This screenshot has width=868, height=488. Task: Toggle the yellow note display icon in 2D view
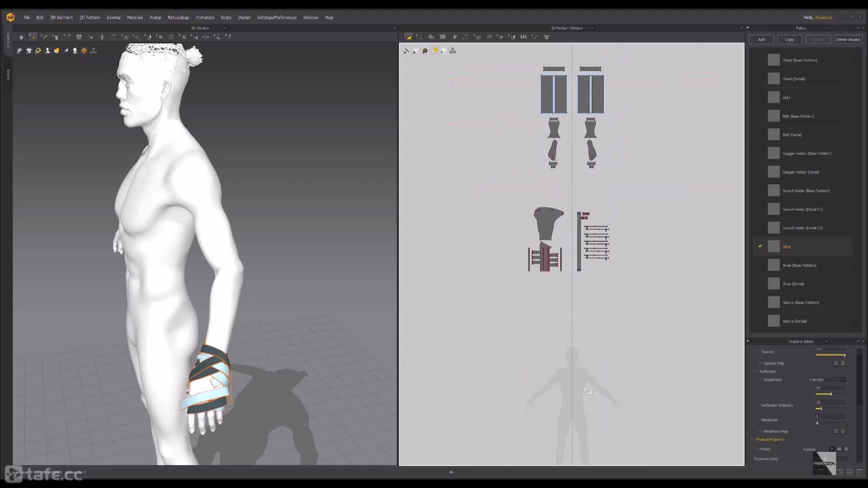(x=434, y=51)
